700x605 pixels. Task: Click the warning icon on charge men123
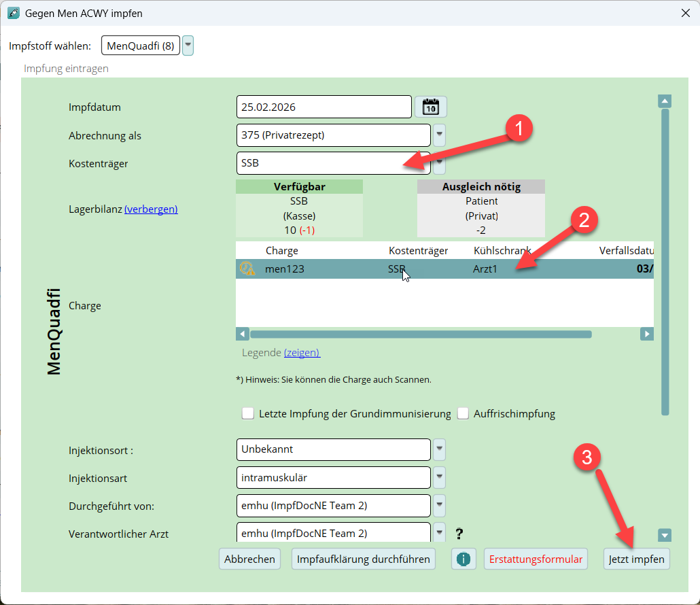[247, 269]
